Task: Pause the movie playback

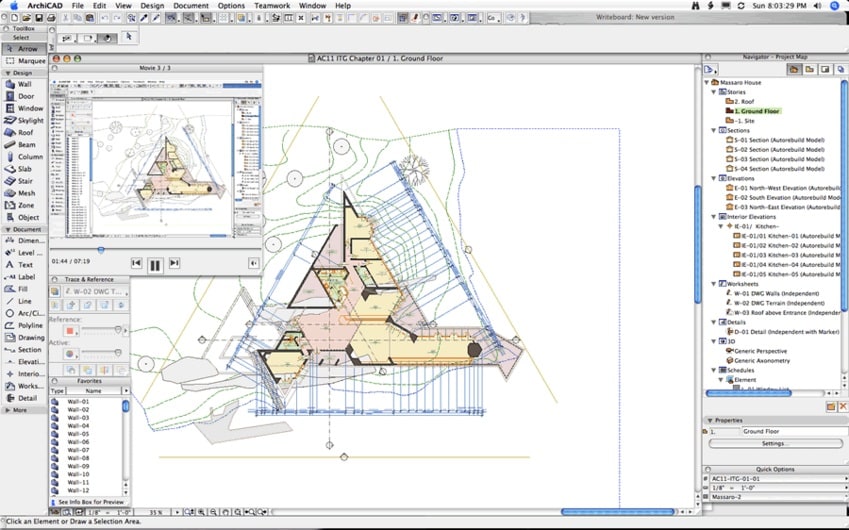Action: pyautogui.click(x=155, y=265)
